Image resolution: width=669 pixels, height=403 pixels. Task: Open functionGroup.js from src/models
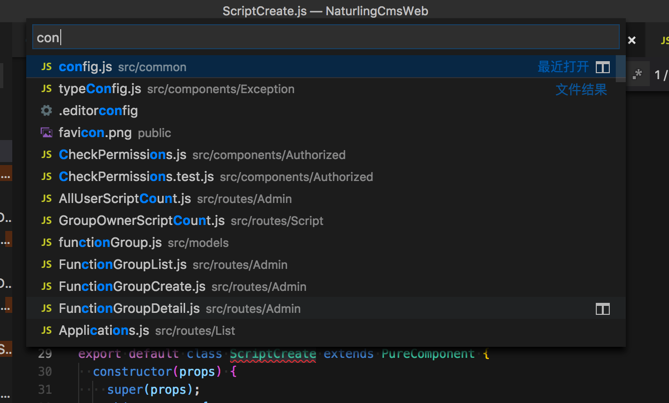click(x=326, y=243)
